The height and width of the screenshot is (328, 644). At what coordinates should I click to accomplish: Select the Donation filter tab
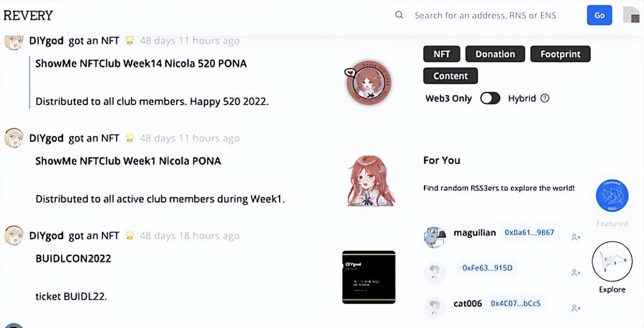(495, 54)
